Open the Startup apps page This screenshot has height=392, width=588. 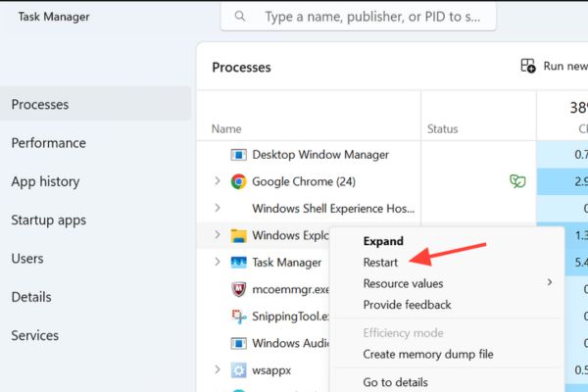[x=48, y=220]
